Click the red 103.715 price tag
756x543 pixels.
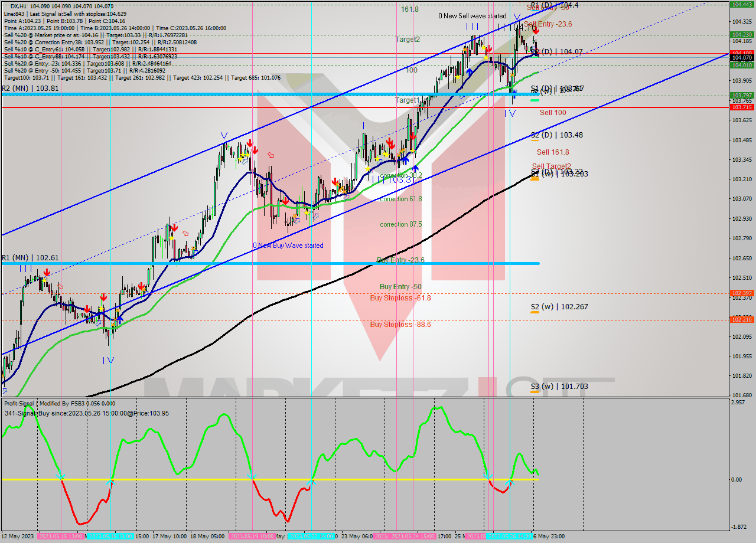pos(742,107)
